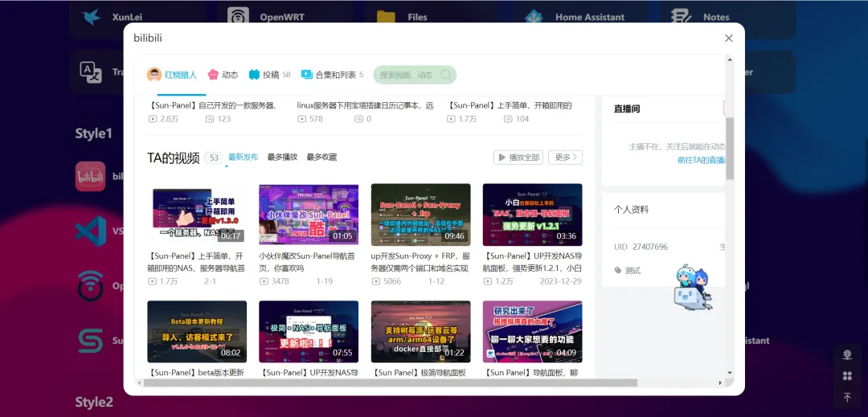Click the magnifier icon in the search box
Screen dimensions: 868x417
click(445, 75)
